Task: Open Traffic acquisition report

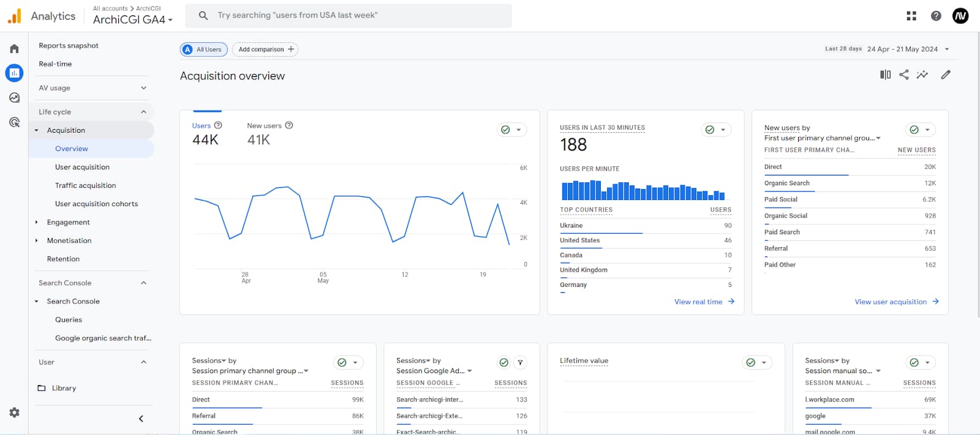Action: click(85, 185)
